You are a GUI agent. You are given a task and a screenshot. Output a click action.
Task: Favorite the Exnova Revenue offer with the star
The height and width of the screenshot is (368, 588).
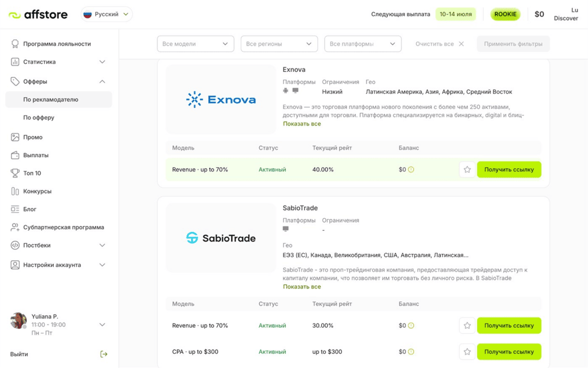point(467,169)
